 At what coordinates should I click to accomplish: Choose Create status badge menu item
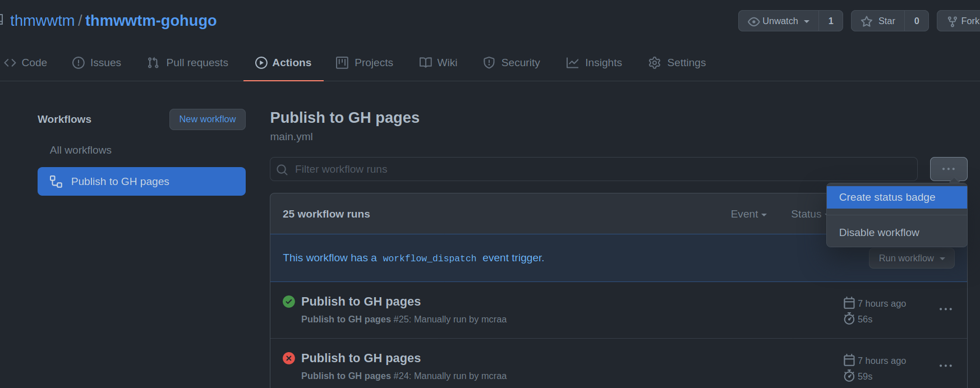click(x=897, y=197)
